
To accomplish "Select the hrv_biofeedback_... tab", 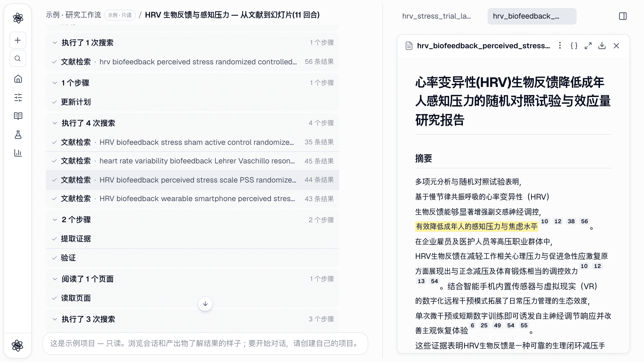I will (x=532, y=16).
